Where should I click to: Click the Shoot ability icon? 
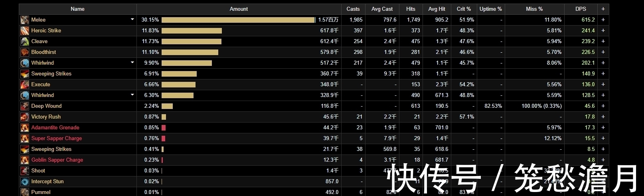(25, 170)
